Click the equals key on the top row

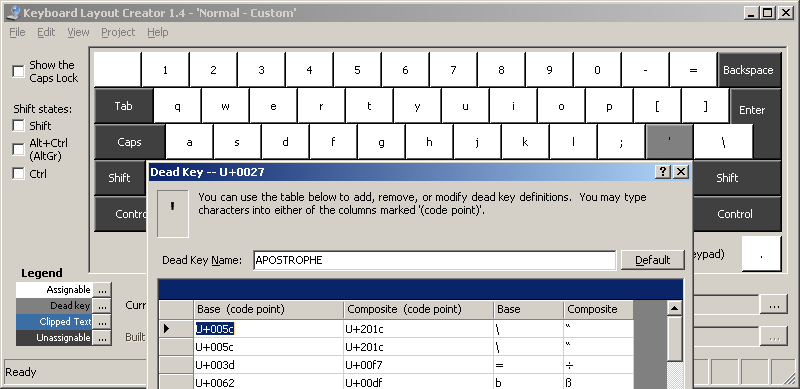(x=693, y=70)
